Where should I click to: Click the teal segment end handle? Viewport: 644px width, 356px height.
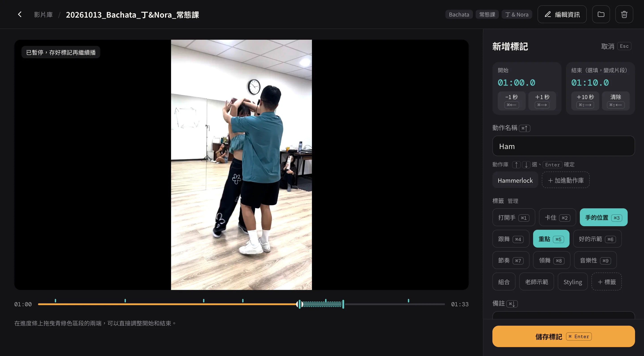[x=343, y=304]
